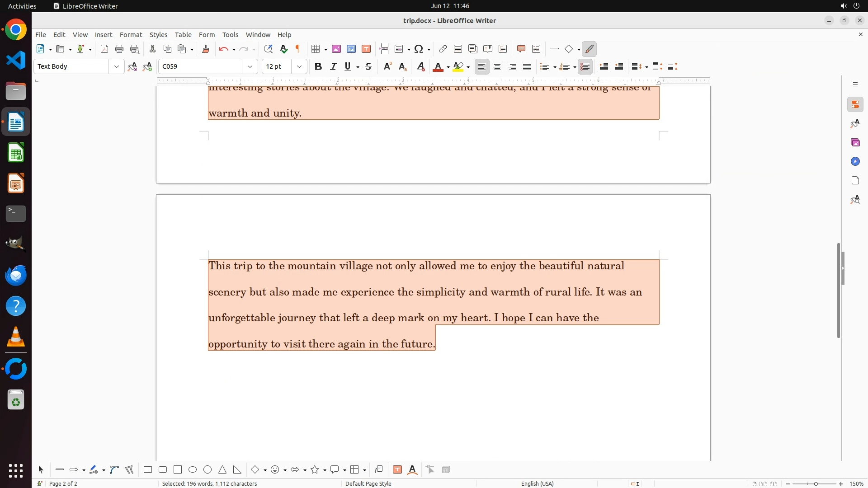
Task: Click the Export as PDF icon
Action: (x=104, y=49)
